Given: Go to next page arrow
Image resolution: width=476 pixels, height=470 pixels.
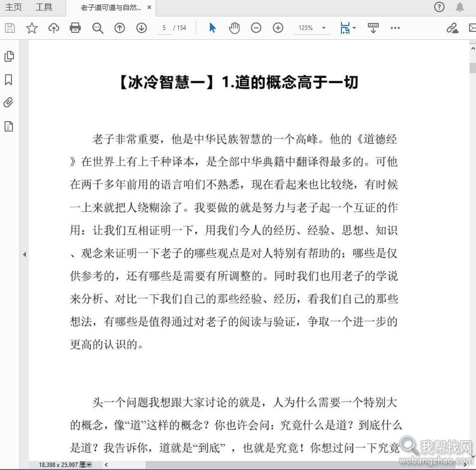Looking at the screenshot, I should tap(142, 28).
